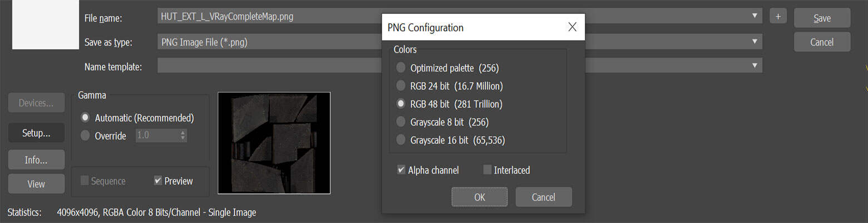Screen dimensions: 868x223
Task: Select Automatic (Recommended) gamma option
Action: point(85,118)
